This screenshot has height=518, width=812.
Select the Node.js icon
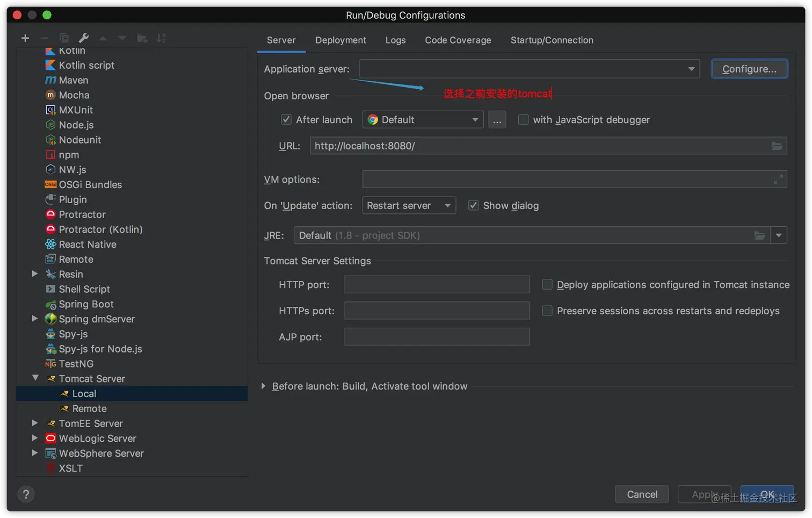coord(50,125)
